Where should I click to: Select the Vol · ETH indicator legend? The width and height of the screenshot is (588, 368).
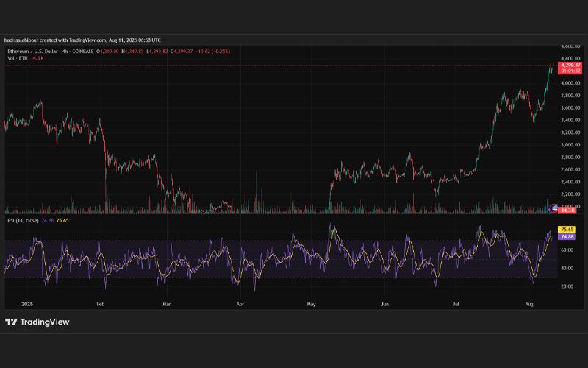pyautogui.click(x=18, y=58)
